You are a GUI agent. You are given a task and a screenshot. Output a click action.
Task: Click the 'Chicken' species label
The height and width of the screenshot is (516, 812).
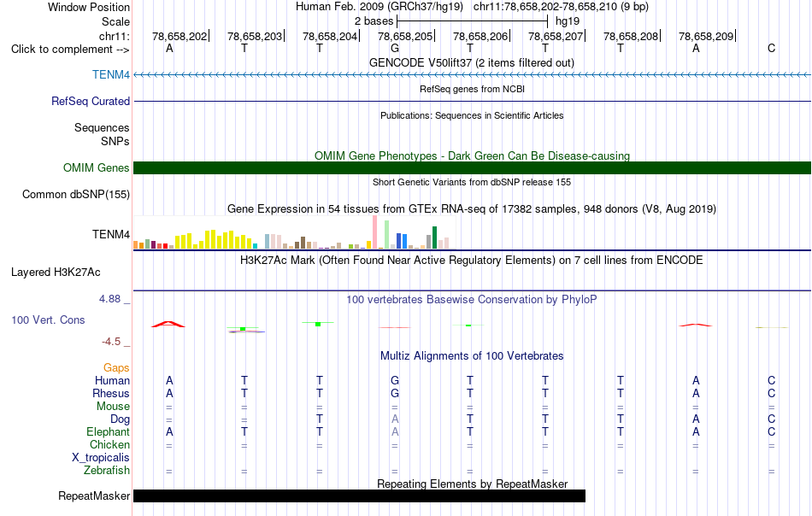tap(109, 445)
